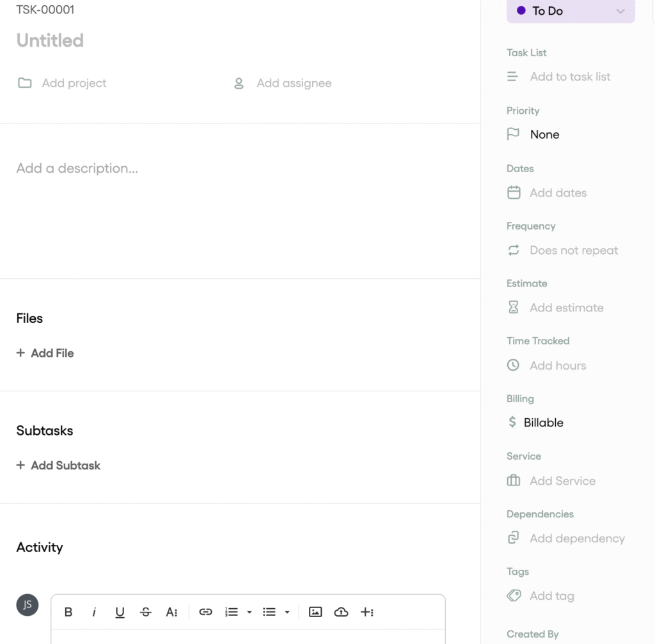Screen dimensions: 655x644
Task: Toggle underline formatting
Action: point(120,612)
